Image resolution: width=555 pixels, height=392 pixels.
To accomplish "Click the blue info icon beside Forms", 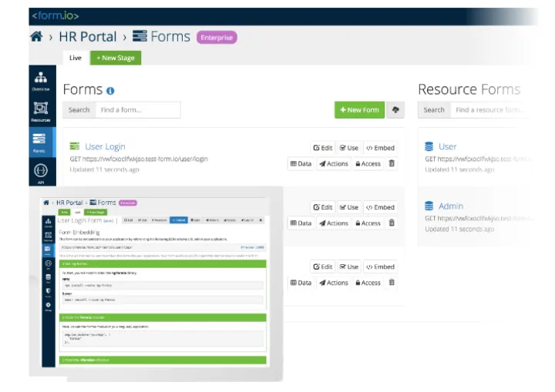I will click(110, 91).
